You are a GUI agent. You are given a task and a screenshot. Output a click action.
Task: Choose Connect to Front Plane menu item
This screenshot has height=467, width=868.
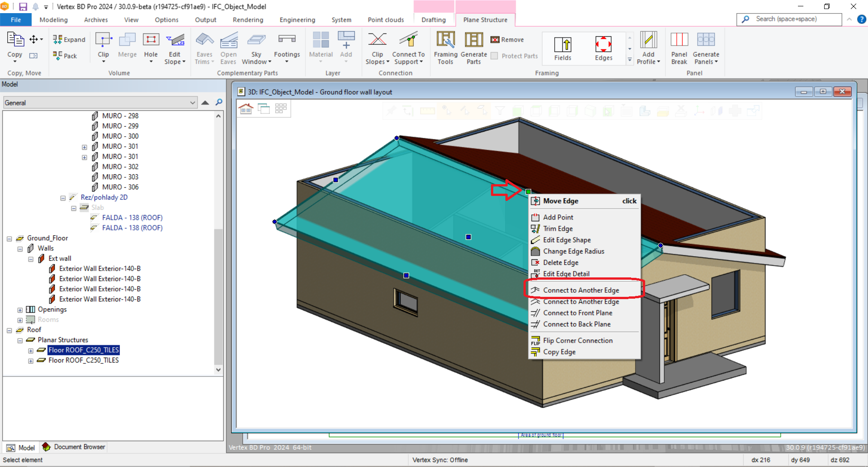click(577, 313)
